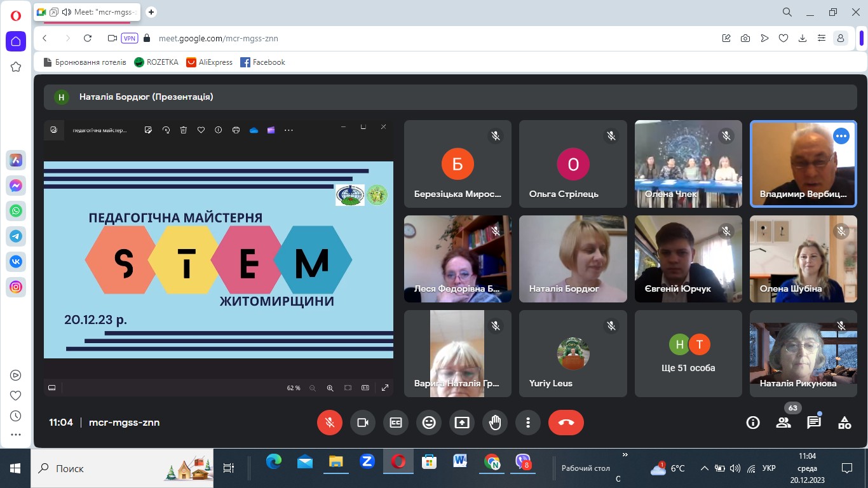Click Opera home speed dial icon

click(x=16, y=41)
